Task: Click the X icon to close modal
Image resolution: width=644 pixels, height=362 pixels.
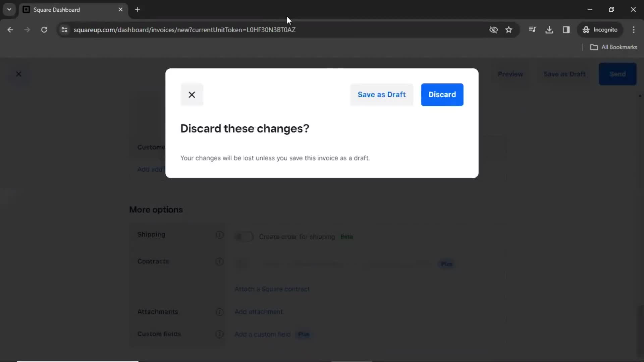Action: point(192,94)
